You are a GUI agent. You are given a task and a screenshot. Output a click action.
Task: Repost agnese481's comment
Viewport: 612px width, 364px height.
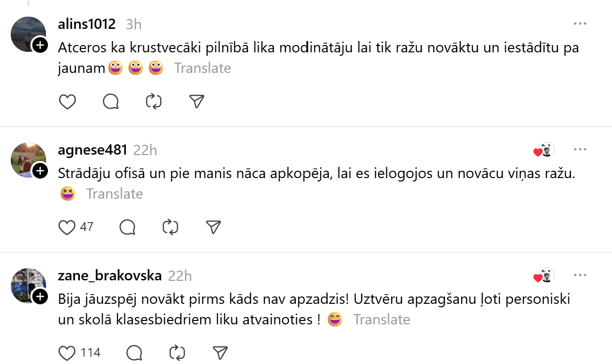coord(170,227)
